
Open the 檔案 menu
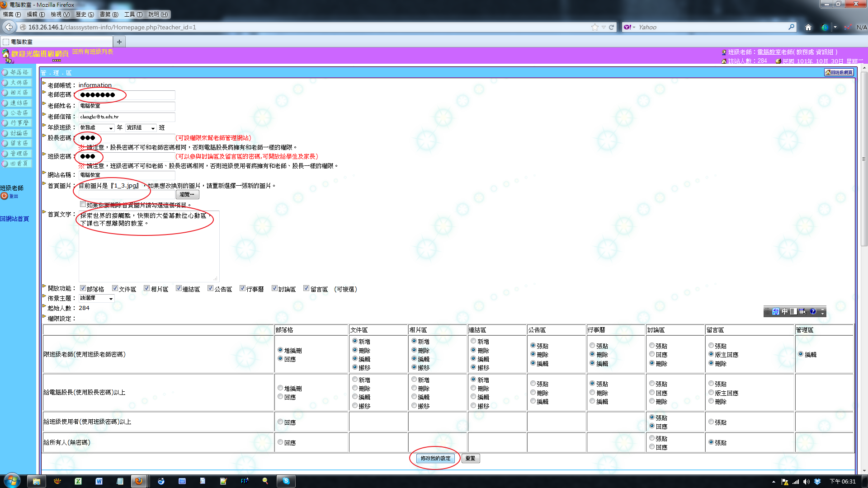12,14
